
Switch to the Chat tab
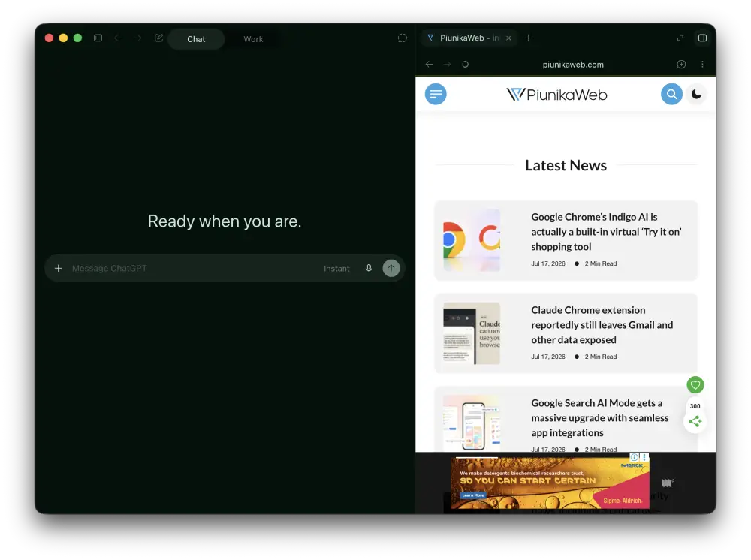point(196,39)
